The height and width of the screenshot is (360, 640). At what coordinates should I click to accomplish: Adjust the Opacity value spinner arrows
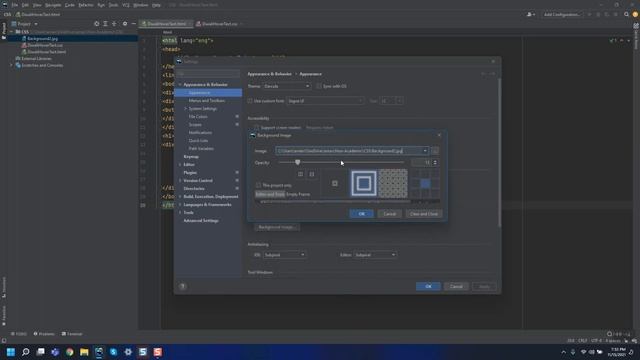coord(435,162)
